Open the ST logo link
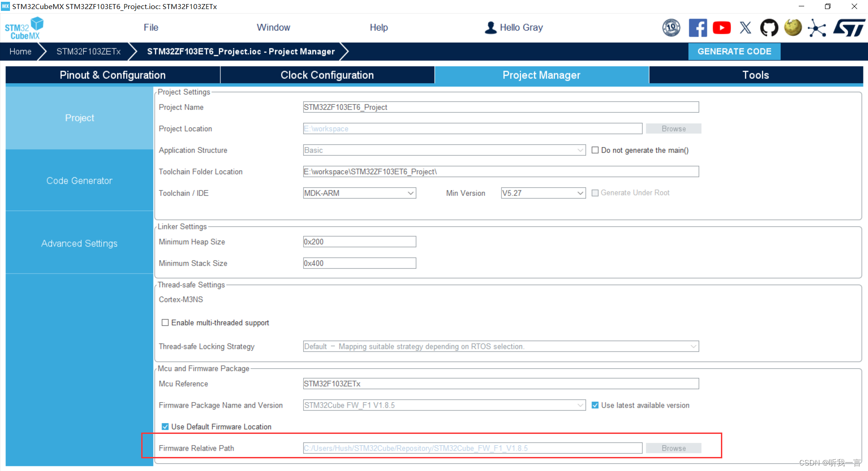This screenshot has width=868, height=471. pos(849,28)
